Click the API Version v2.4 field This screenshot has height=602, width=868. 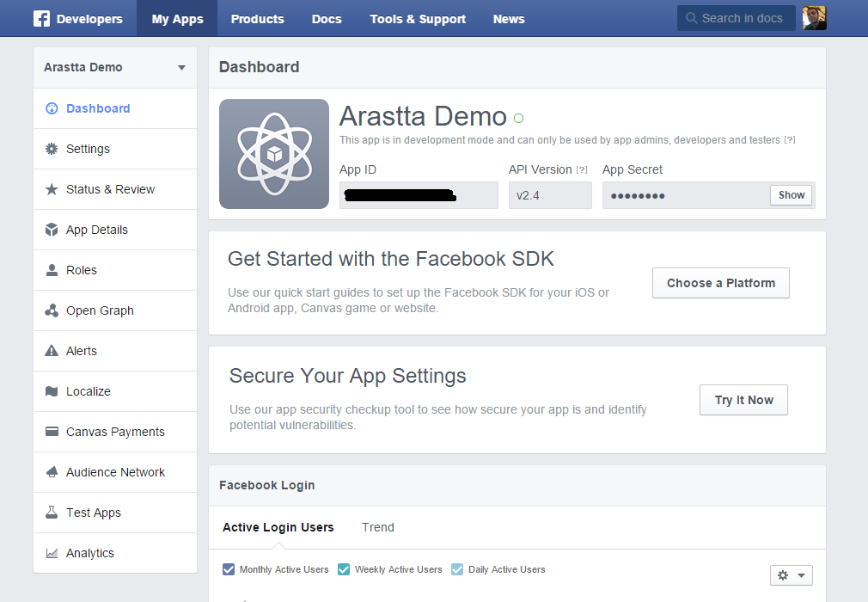[550, 195]
